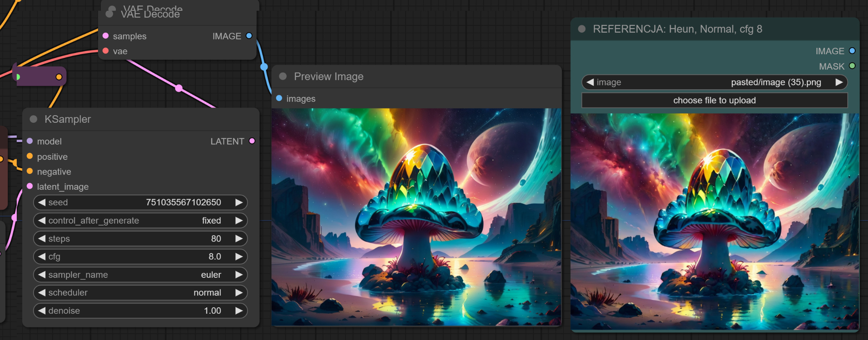Open the control_after_generate fixed selector
The height and width of the screenshot is (340, 868).
(x=140, y=220)
